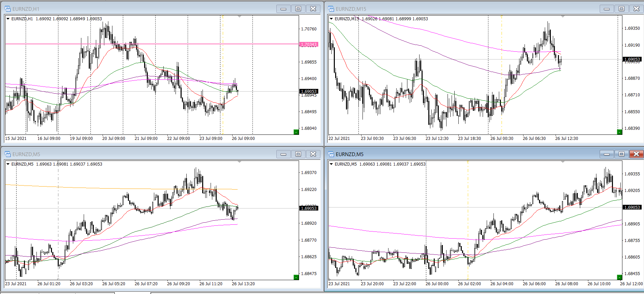Click the 1.68390 price level in M15
The image size is (644, 294).
click(632, 128)
